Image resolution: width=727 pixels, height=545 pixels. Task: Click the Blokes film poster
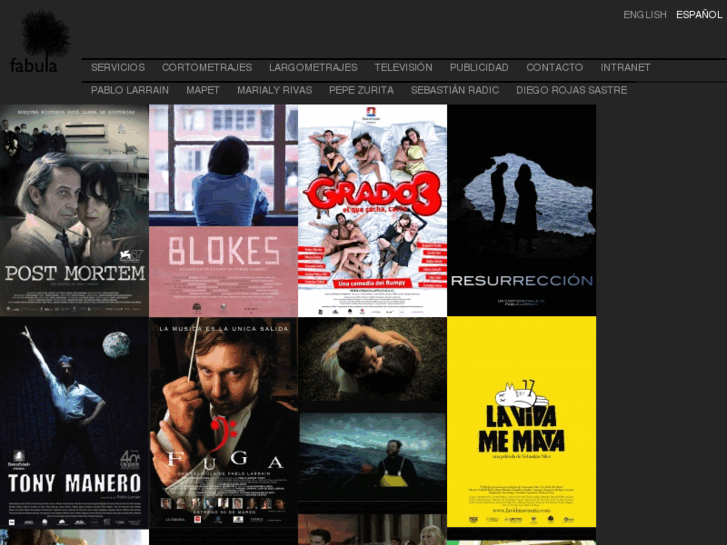(223, 210)
